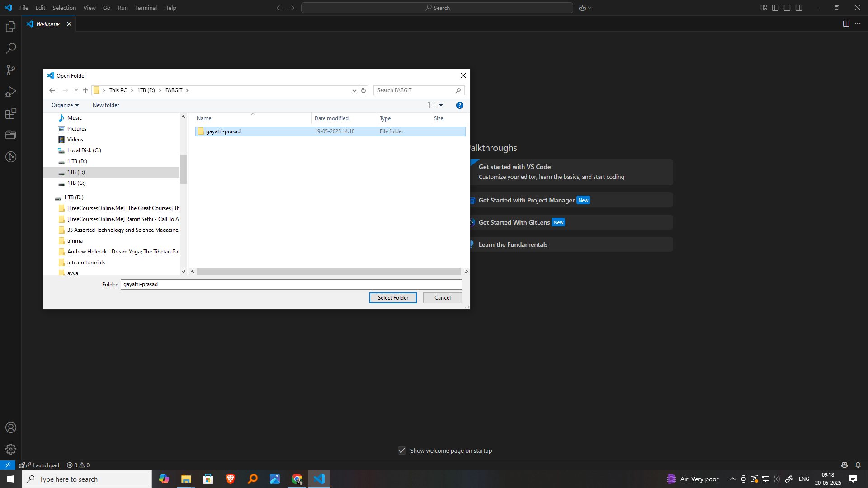868x488 pixels.
Task: Open recent locations dropdown in dialog
Action: pos(76,90)
